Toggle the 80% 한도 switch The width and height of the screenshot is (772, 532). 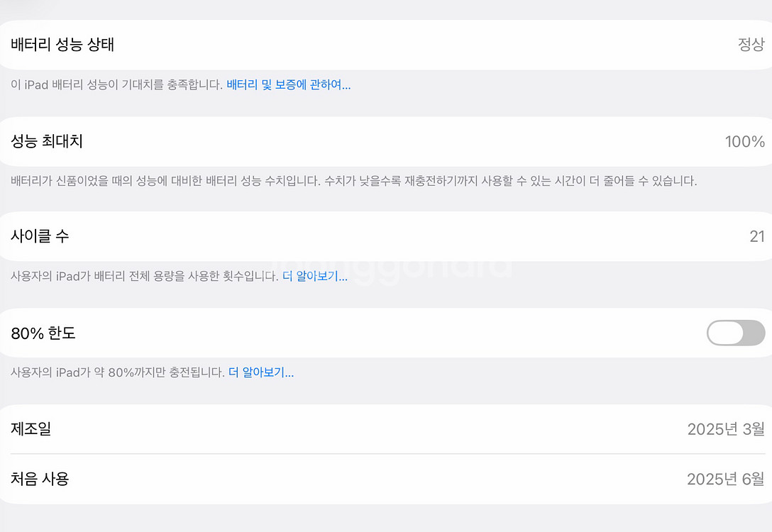point(736,333)
